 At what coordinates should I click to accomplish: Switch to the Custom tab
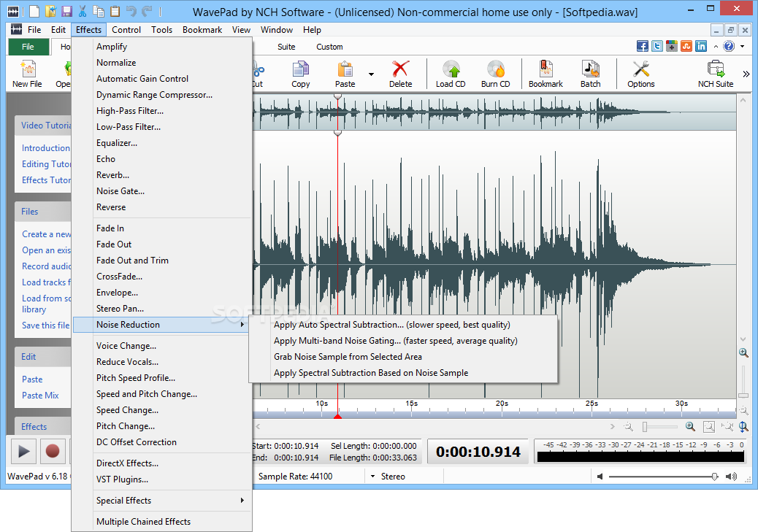[329, 47]
